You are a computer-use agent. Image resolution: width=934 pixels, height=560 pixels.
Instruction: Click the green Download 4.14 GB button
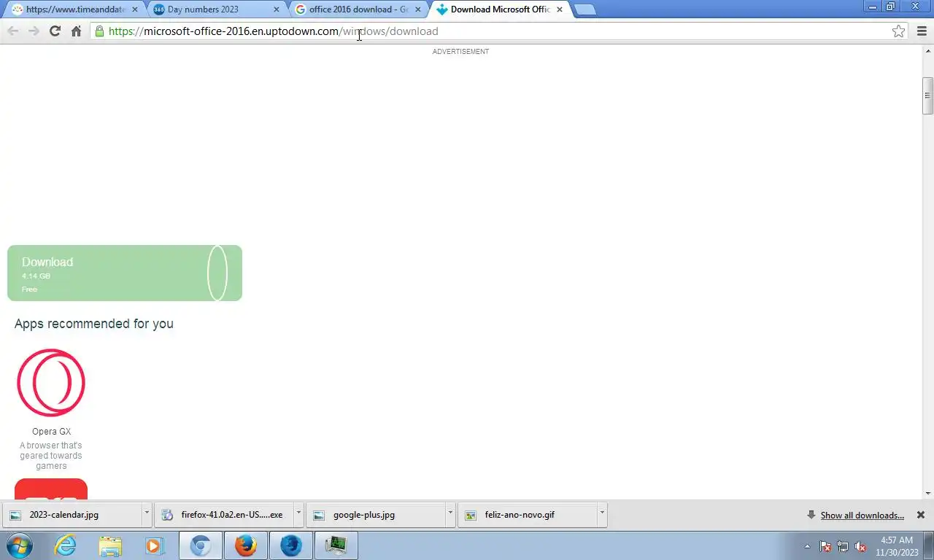pos(125,273)
